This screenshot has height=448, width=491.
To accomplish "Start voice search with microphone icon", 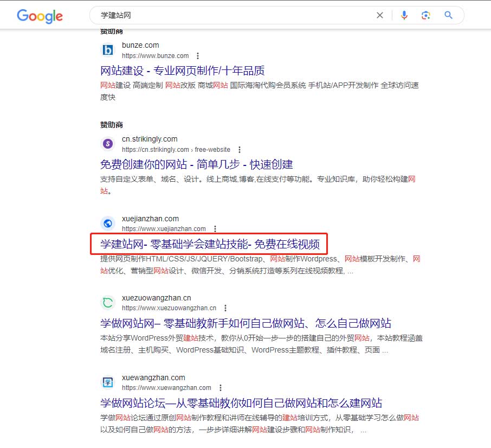I will pos(404,15).
